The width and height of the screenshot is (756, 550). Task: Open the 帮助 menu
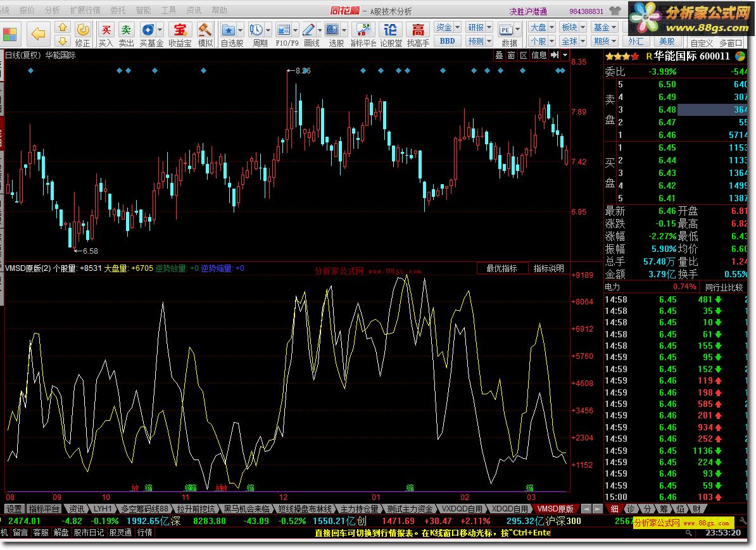pyautogui.click(x=219, y=10)
